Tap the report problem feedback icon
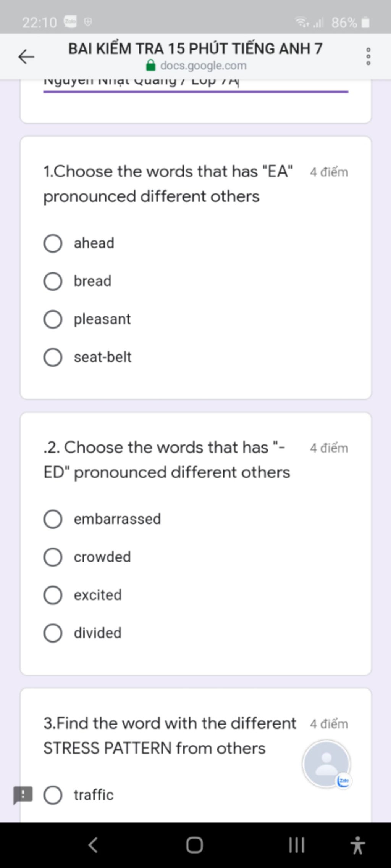391x868 pixels. (23, 795)
